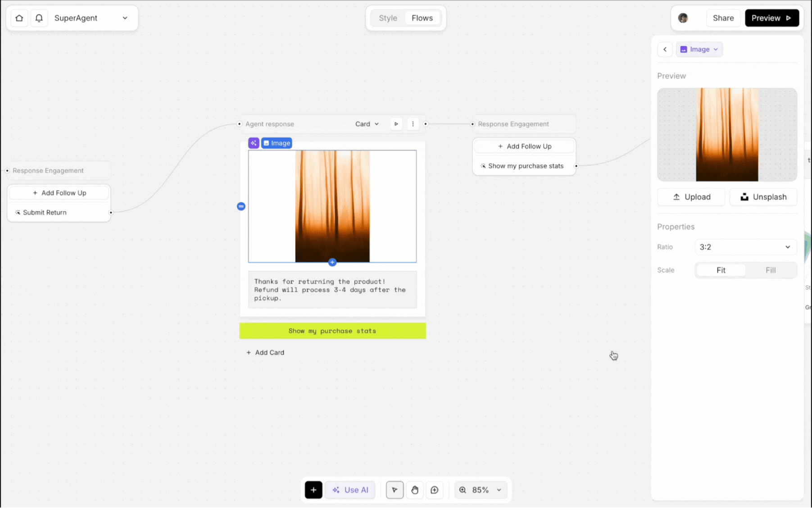Click the Agent response output connector dot
The width and height of the screenshot is (812, 510).
(x=425, y=124)
